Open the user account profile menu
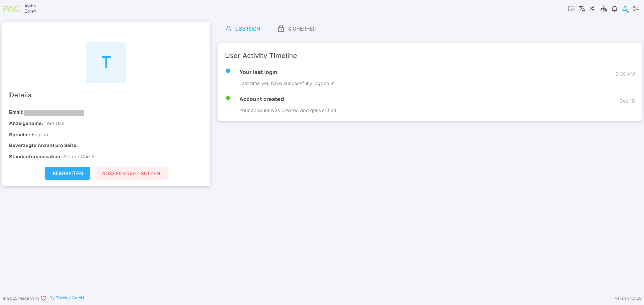The height and width of the screenshot is (305, 644). coord(625,9)
